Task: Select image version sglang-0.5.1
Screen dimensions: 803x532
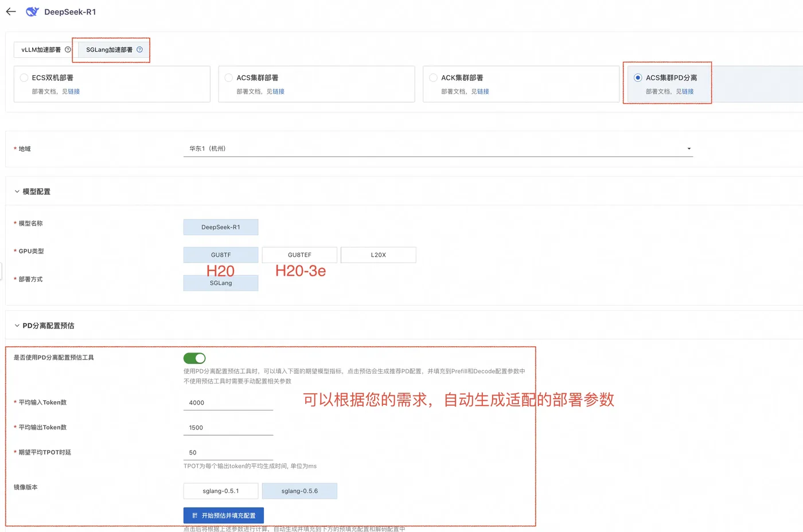Action: pos(221,491)
